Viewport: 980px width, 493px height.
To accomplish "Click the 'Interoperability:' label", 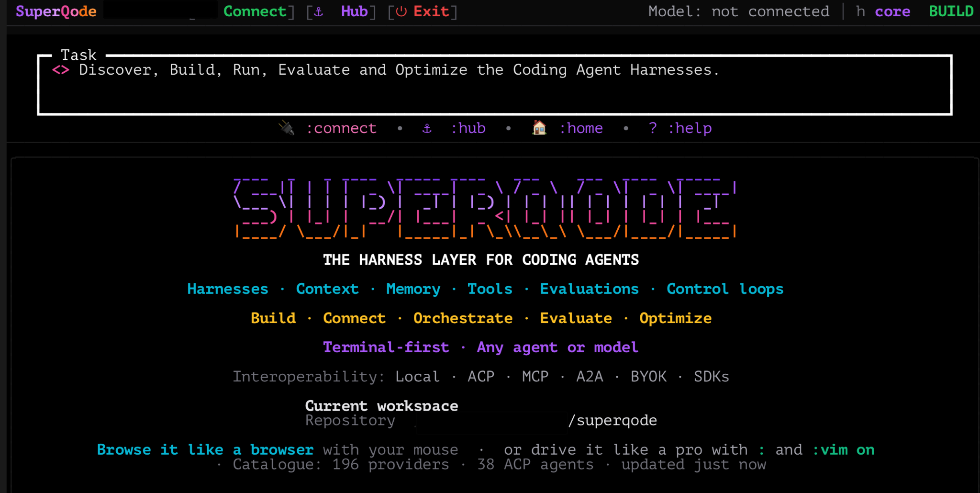I will (x=309, y=377).
